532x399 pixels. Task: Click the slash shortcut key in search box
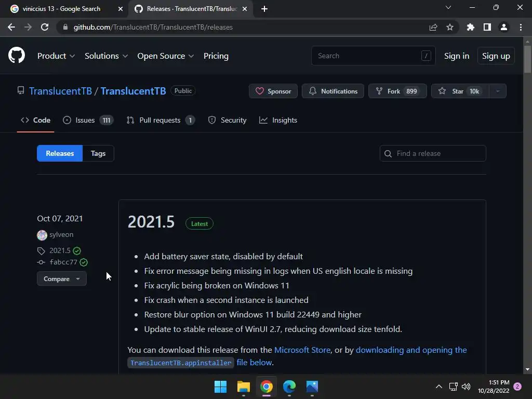426,55
